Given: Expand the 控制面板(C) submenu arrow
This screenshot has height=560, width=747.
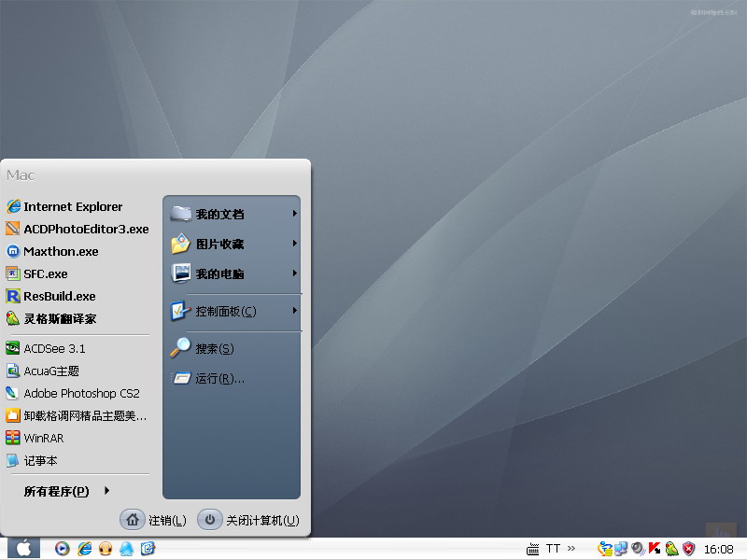Looking at the screenshot, I should click(295, 311).
